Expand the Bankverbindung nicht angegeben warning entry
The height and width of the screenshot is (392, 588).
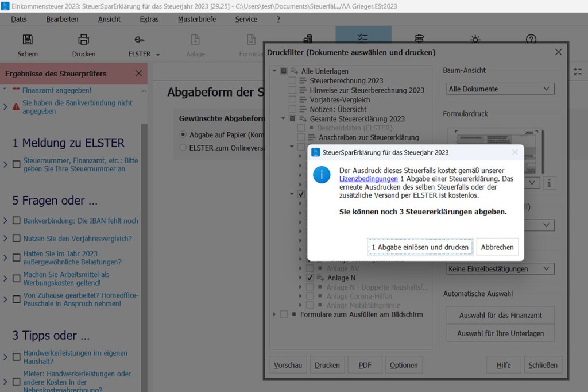5,107
